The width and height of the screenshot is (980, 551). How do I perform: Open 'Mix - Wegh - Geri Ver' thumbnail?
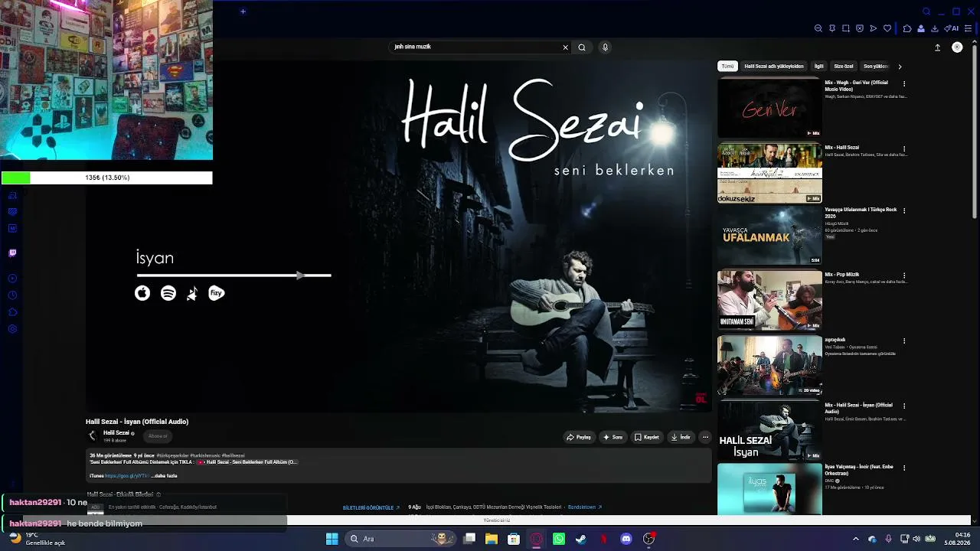[x=769, y=108]
